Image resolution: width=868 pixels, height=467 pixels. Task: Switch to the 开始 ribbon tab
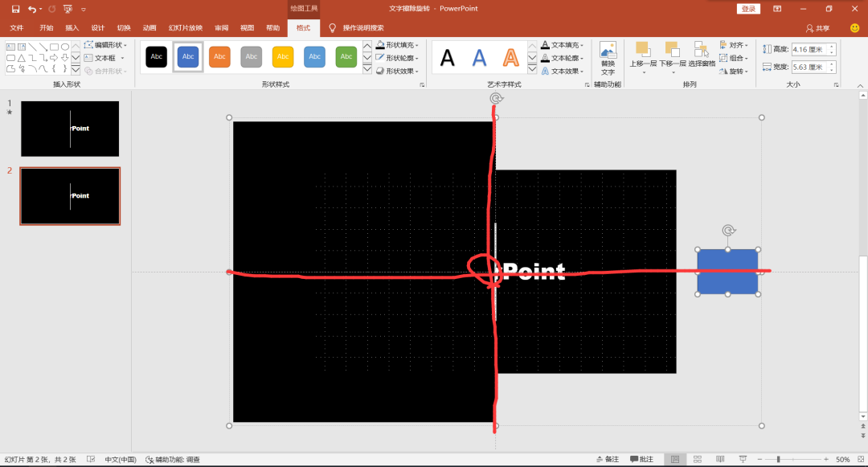pos(47,27)
